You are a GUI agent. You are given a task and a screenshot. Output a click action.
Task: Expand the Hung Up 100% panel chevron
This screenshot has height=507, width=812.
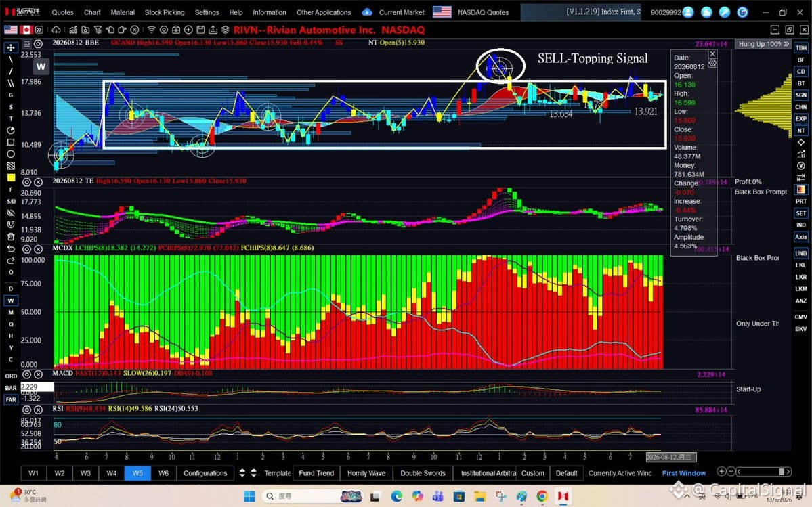tap(786, 44)
